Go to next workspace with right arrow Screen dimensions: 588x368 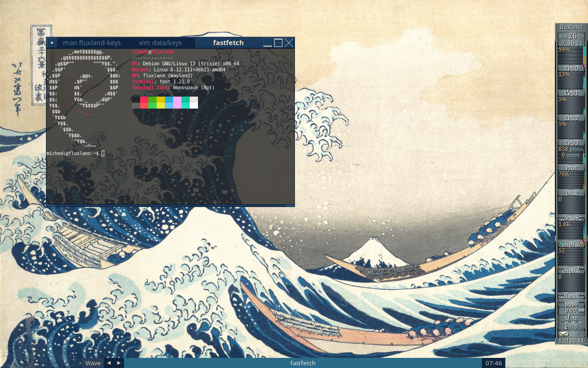click(x=119, y=363)
